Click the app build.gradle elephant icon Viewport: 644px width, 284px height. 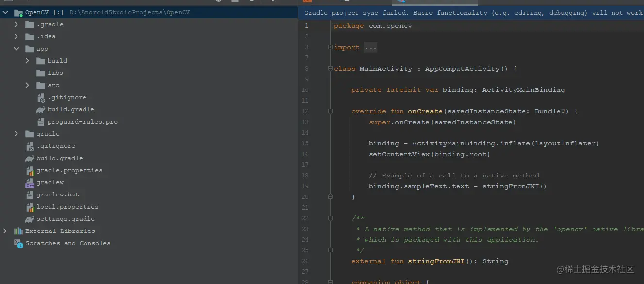click(41, 109)
